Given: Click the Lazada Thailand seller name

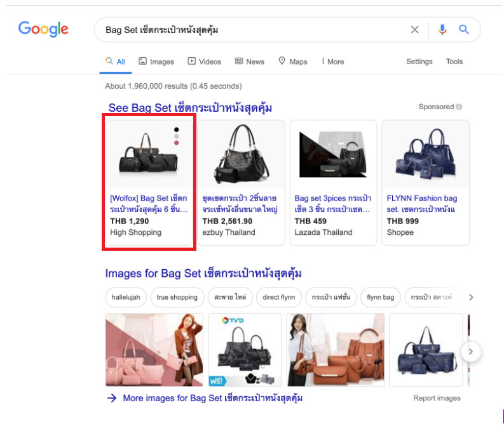Looking at the screenshot, I should click(324, 232).
